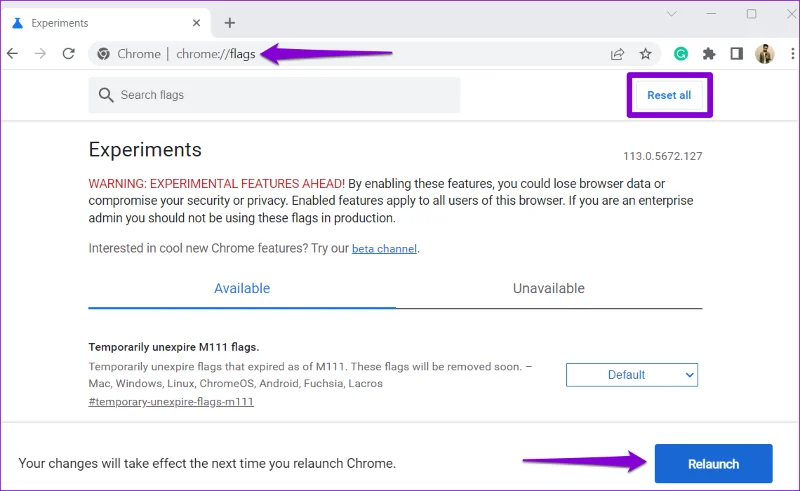This screenshot has height=491, width=800.
Task: Click the forward navigation arrow
Action: pyautogui.click(x=40, y=54)
